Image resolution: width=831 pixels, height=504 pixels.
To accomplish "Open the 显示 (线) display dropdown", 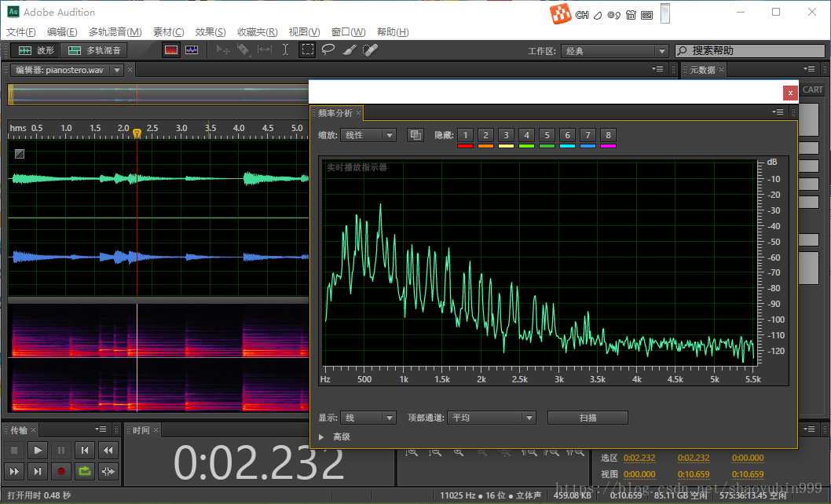I will tap(368, 418).
